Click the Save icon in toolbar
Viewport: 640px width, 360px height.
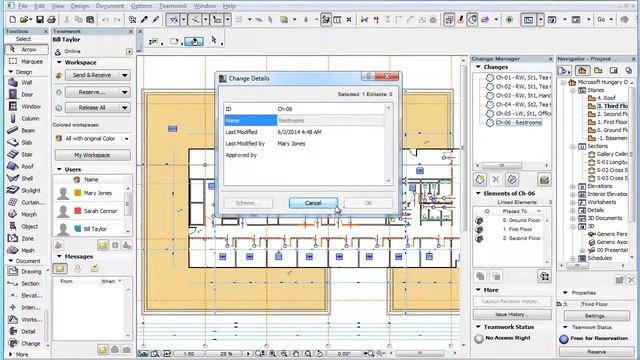(x=40, y=20)
